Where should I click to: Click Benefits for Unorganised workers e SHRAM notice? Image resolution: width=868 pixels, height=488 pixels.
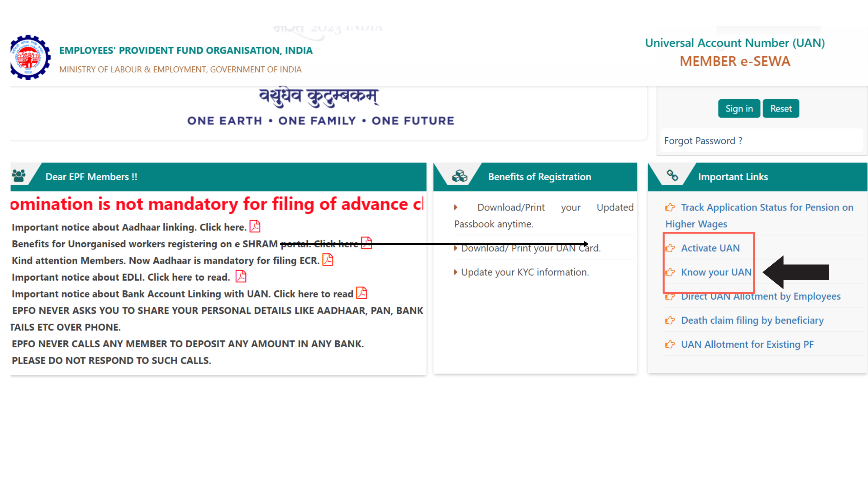coord(185,244)
